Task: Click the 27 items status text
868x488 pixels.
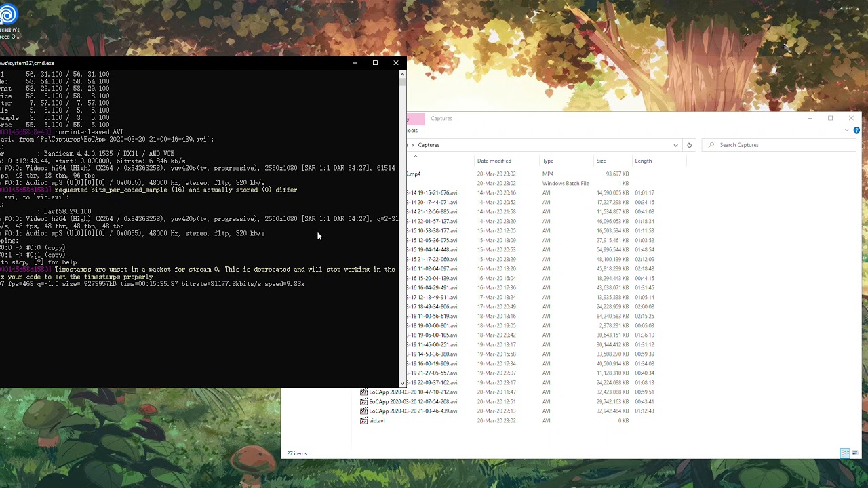Action: click(x=297, y=453)
